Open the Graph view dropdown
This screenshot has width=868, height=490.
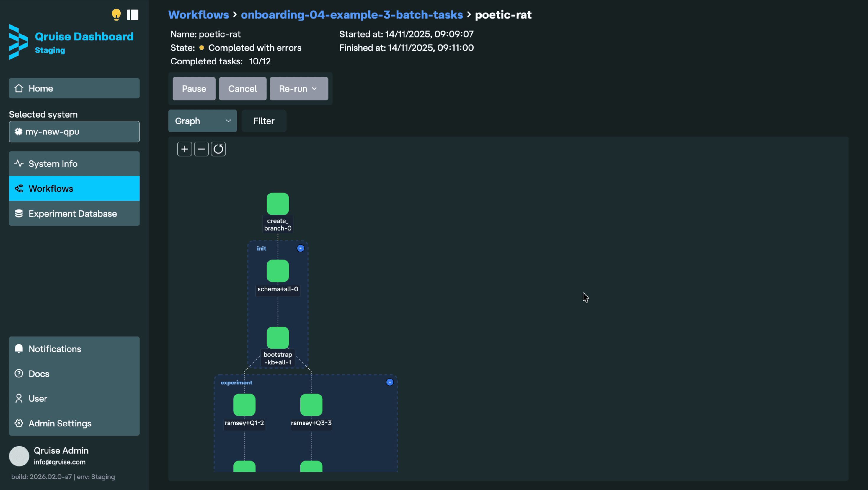tap(203, 121)
